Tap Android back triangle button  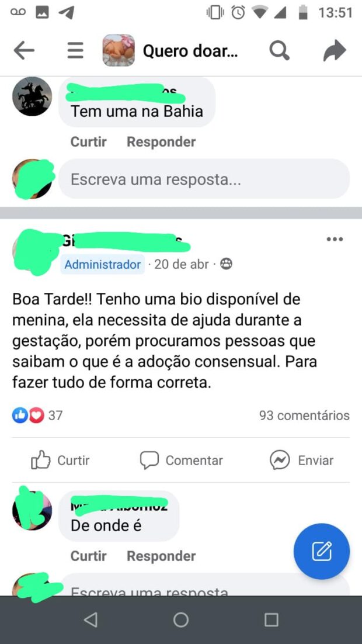point(90,620)
